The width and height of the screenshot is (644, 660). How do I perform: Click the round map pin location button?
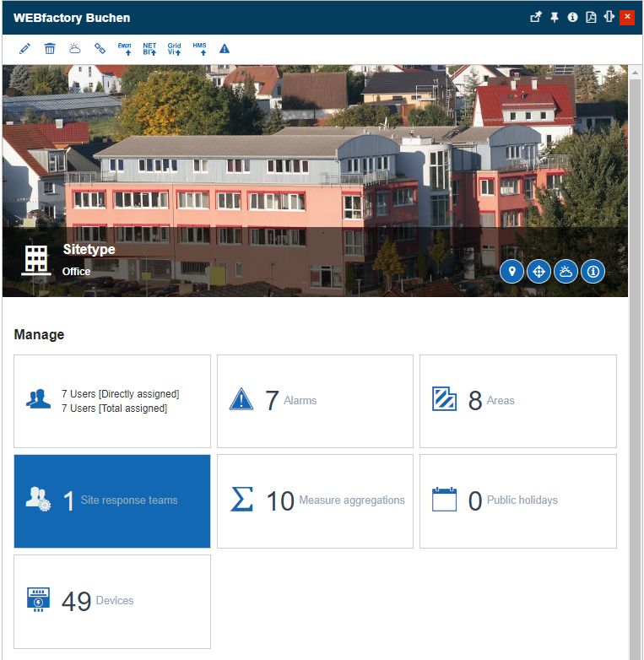point(511,271)
